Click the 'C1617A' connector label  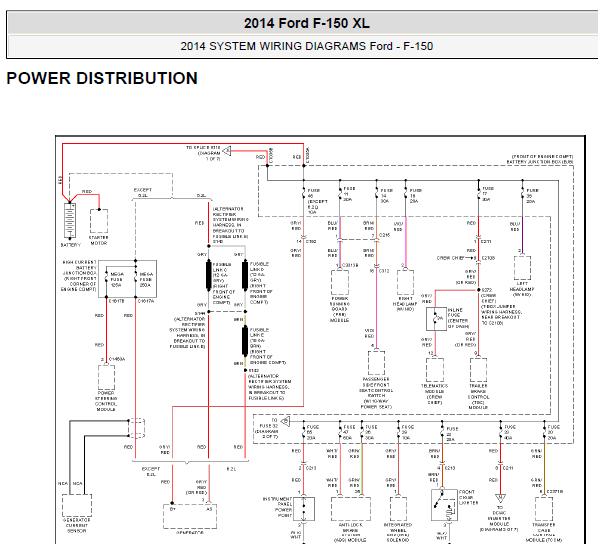(145, 301)
